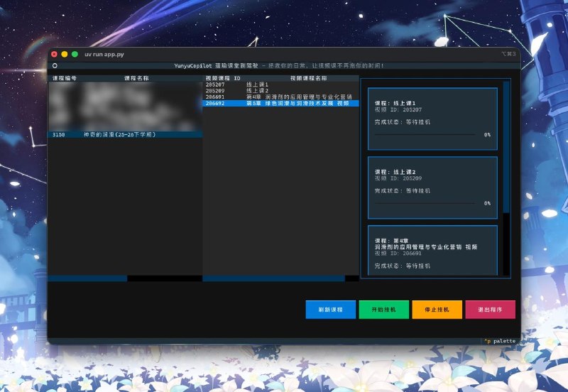Image resolution: width=568 pixels, height=392 pixels.
Task: Close the terminal window with red button
Action: [x=55, y=55]
